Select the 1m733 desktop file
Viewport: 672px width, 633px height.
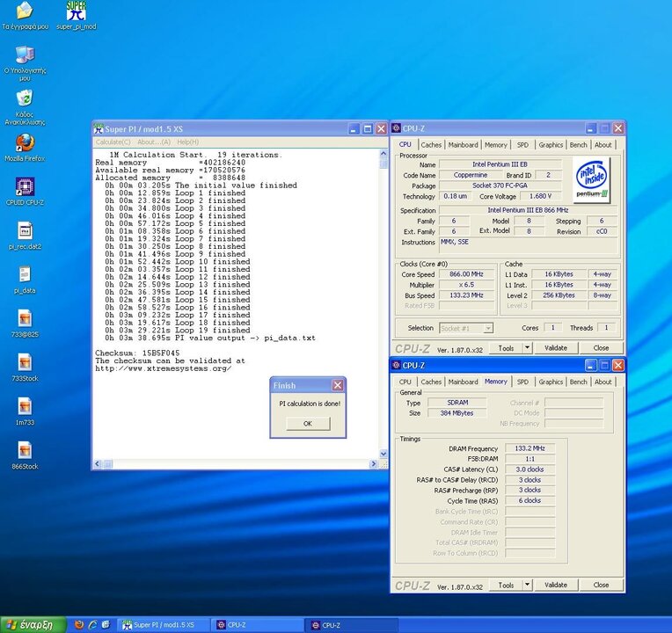(25, 411)
